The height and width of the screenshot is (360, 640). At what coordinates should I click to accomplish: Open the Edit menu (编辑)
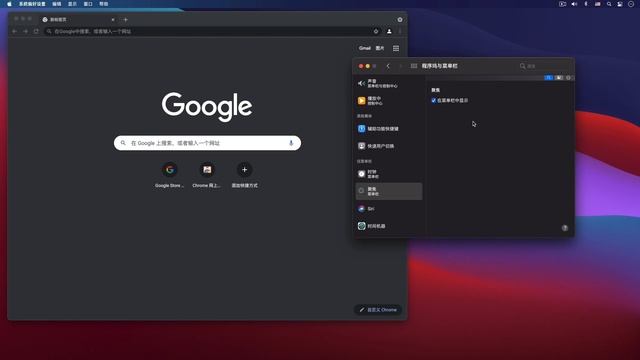[57, 4]
